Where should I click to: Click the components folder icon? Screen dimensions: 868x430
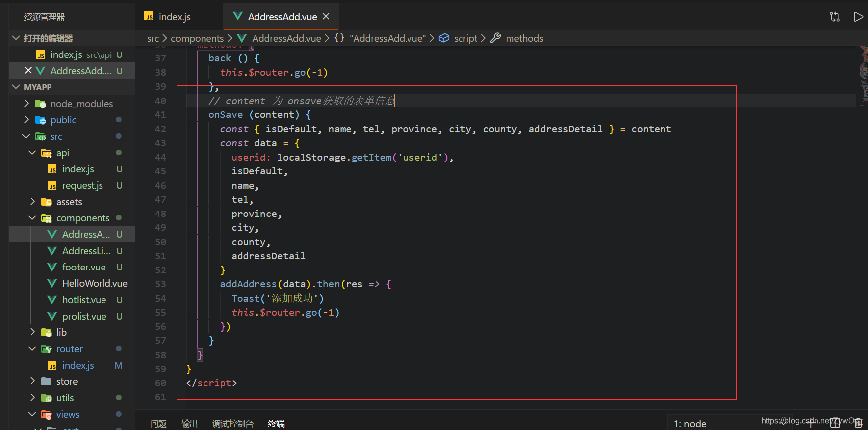tap(47, 218)
